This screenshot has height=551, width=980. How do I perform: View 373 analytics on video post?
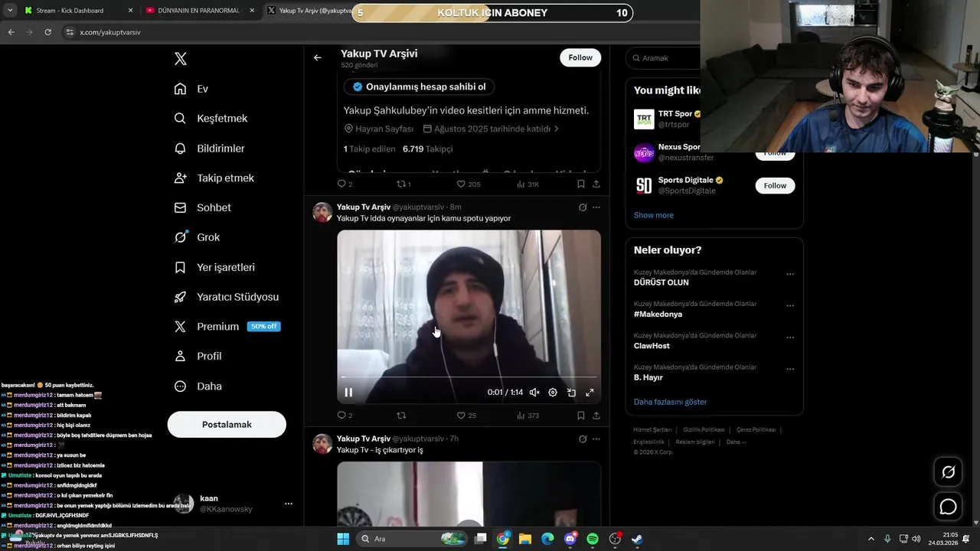(x=528, y=416)
